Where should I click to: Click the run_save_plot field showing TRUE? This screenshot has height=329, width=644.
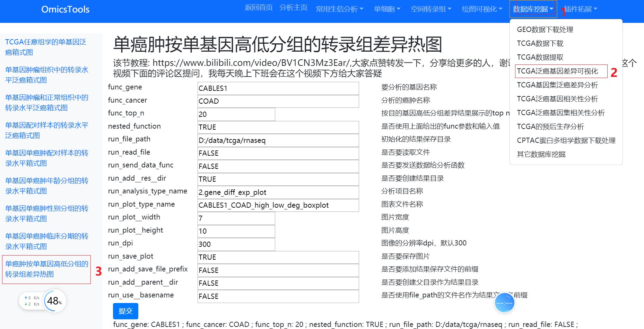278,257
